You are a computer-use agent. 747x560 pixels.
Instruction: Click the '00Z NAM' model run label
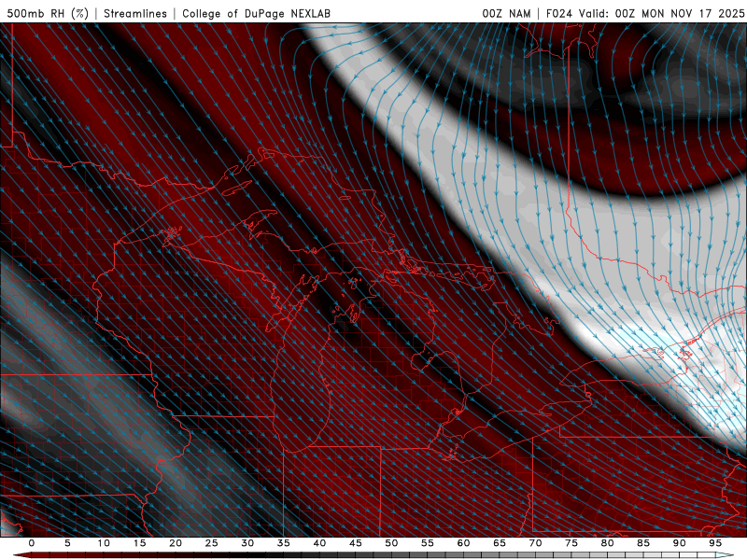click(506, 13)
